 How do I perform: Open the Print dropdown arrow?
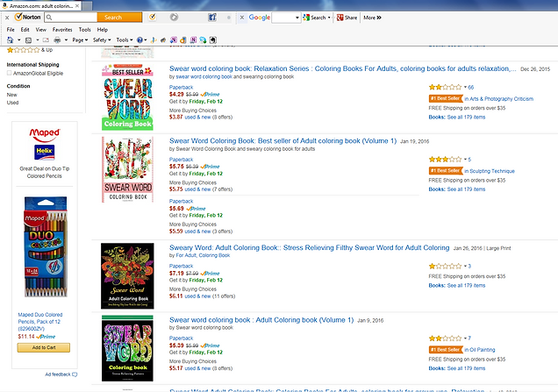[x=66, y=40]
